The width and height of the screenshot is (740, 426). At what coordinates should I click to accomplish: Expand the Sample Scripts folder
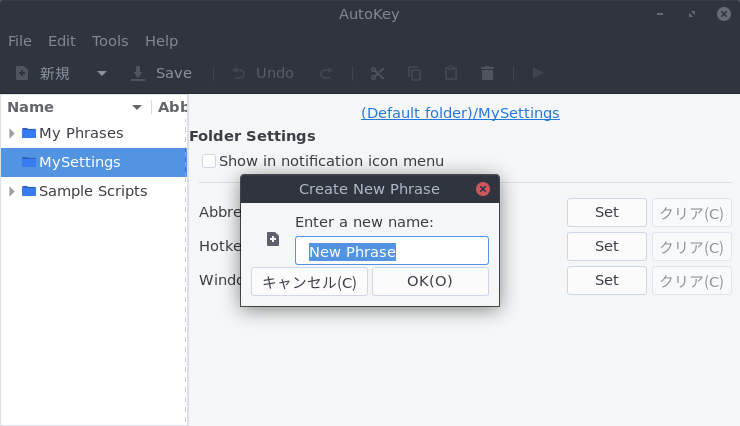(12, 191)
